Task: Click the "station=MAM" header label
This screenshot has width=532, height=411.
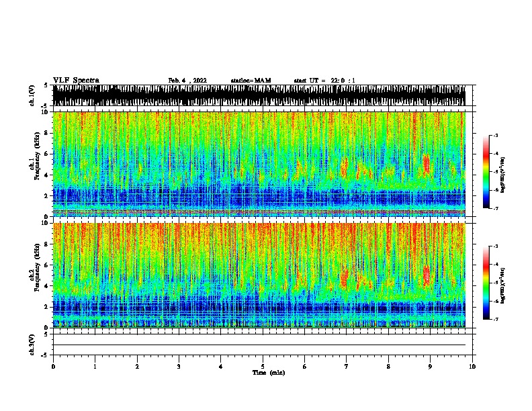Action: pos(251,81)
